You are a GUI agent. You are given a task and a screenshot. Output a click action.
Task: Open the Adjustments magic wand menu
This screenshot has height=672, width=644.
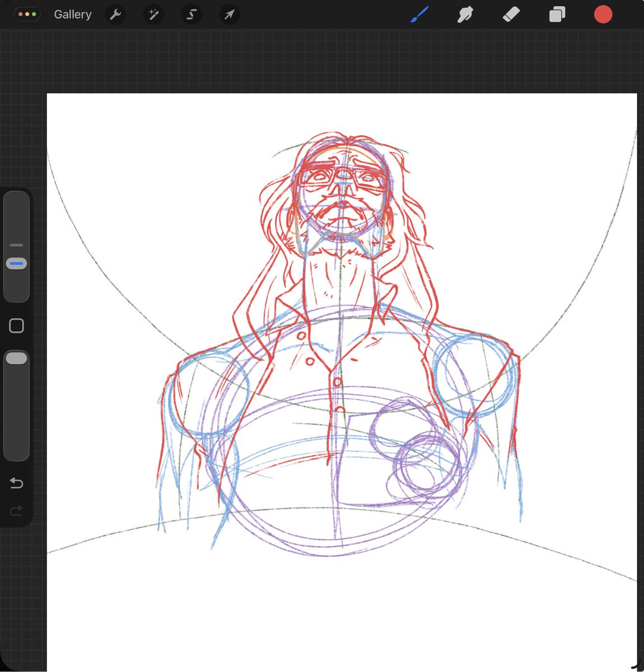tap(153, 15)
